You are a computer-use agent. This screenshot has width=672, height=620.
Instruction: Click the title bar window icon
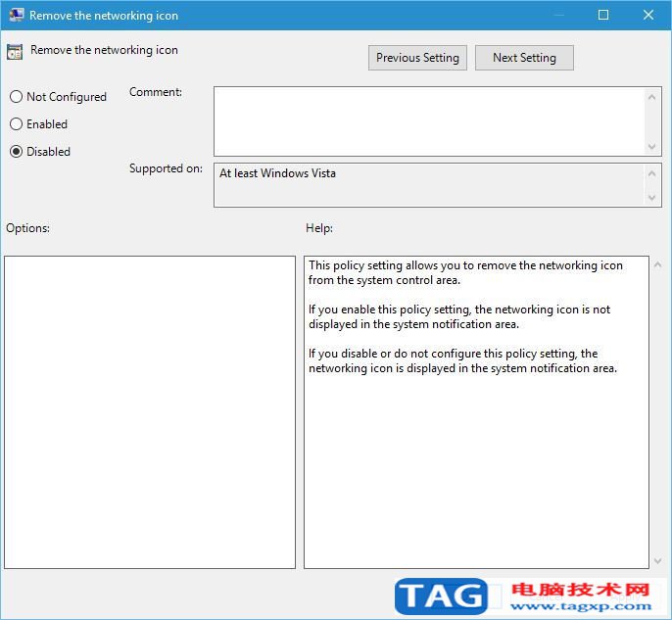point(17,15)
